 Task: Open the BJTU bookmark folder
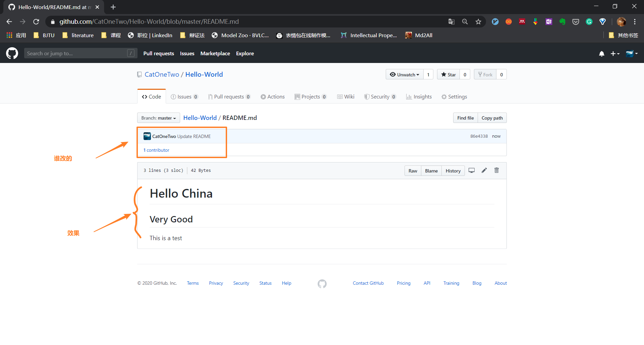(x=44, y=35)
